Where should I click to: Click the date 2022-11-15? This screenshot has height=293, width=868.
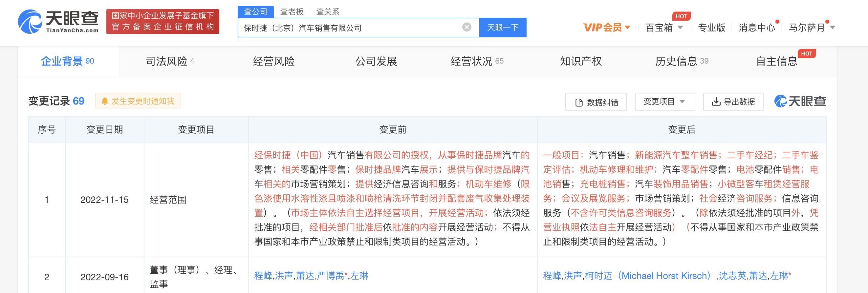point(104,200)
